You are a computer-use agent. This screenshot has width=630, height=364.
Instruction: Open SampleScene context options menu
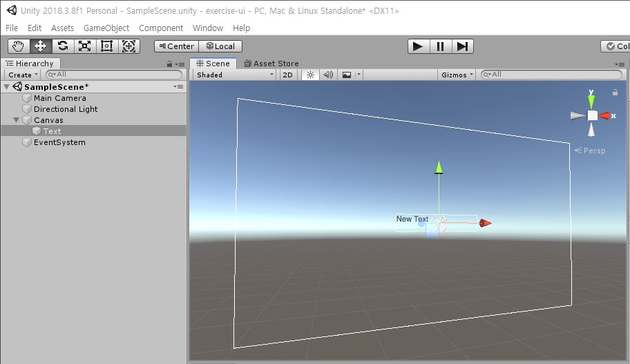pyautogui.click(x=178, y=87)
